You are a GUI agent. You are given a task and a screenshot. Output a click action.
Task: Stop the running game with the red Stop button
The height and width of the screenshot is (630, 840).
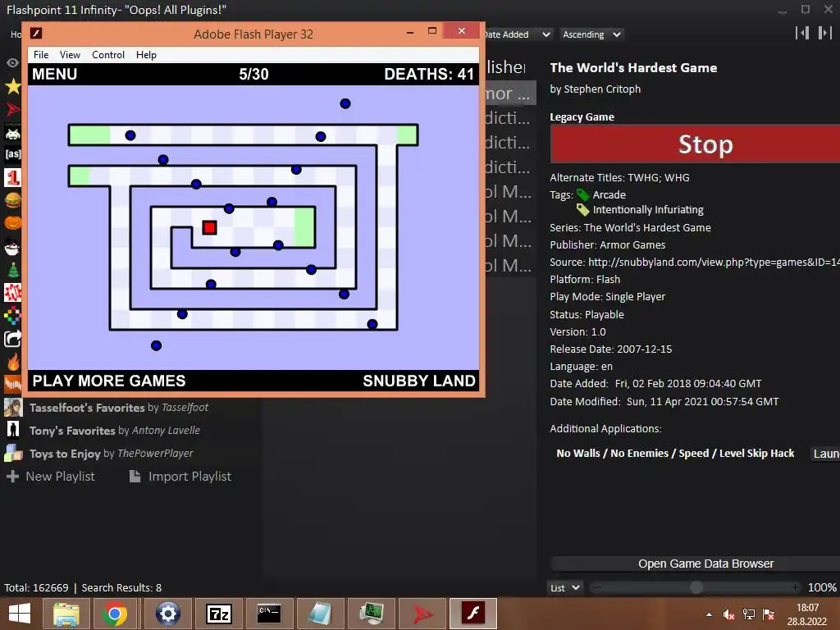pos(695,144)
